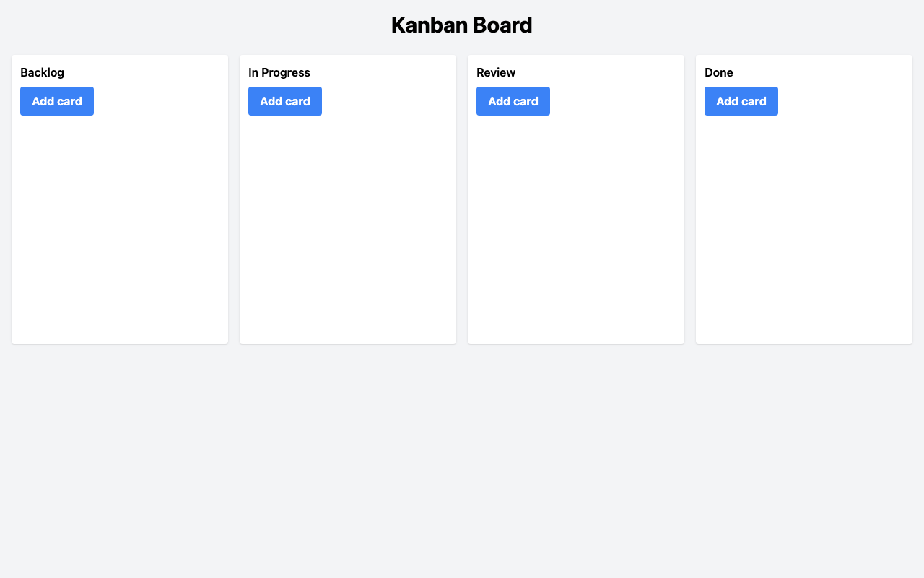Click the gray area left of the page title
The height and width of the screenshot is (578, 924).
click(x=180, y=25)
